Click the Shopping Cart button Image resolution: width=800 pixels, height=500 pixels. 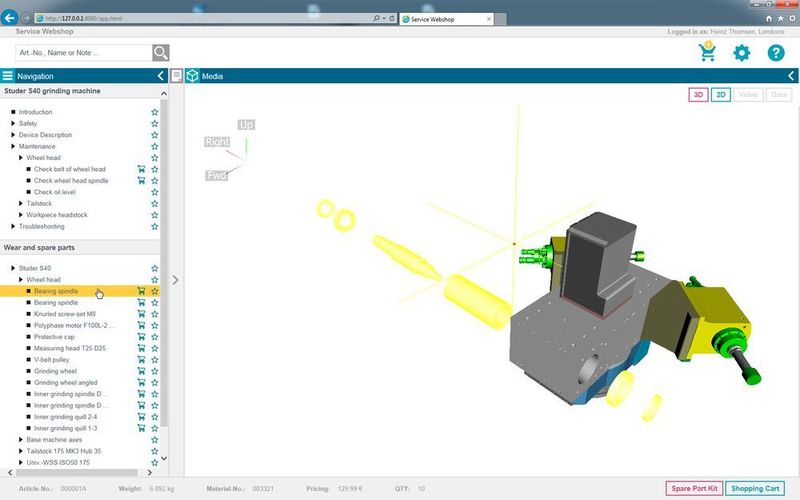pyautogui.click(x=755, y=488)
